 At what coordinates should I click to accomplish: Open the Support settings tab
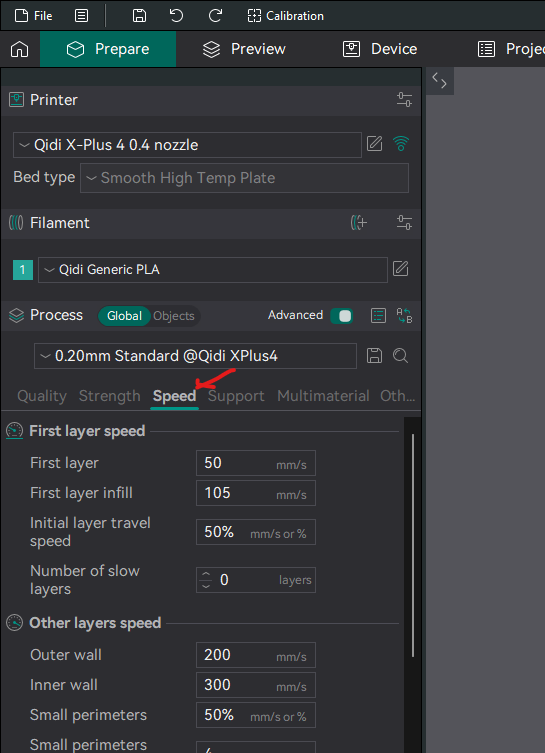pos(236,396)
